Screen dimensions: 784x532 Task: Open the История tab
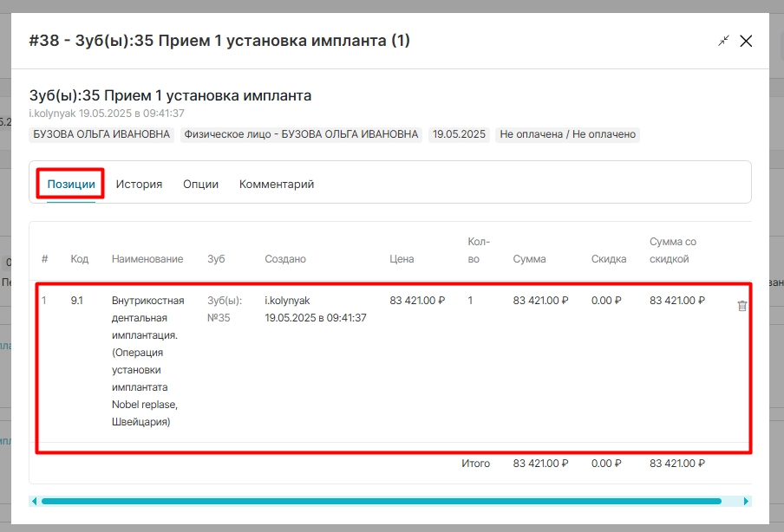[139, 184]
